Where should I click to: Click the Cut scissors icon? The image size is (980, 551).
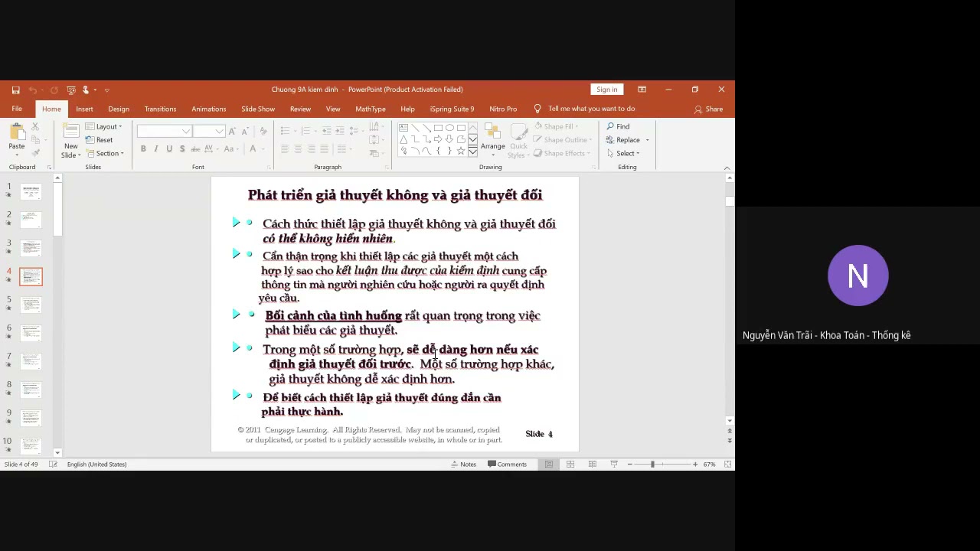tap(35, 126)
